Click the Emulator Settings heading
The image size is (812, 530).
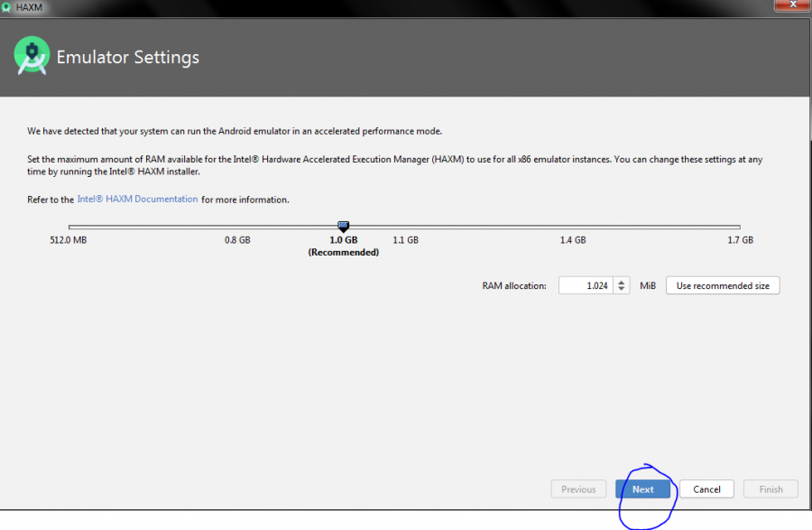127,57
